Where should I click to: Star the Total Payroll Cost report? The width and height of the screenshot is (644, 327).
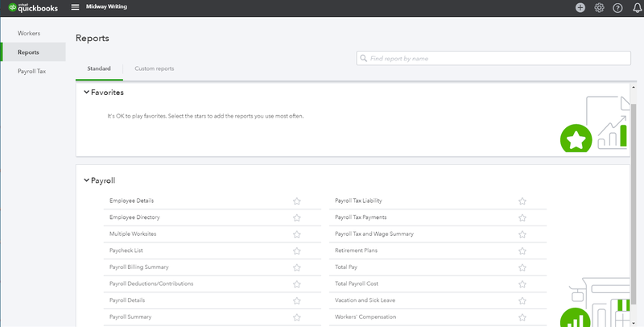click(x=522, y=284)
